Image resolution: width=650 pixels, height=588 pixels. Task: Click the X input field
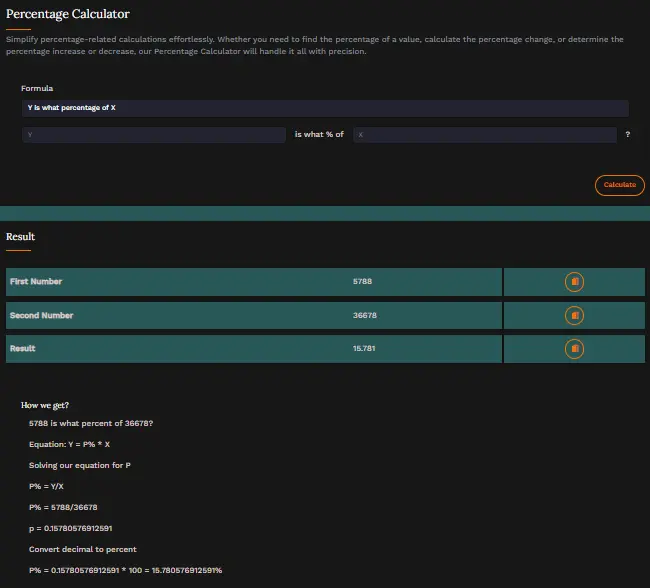[x=485, y=135]
